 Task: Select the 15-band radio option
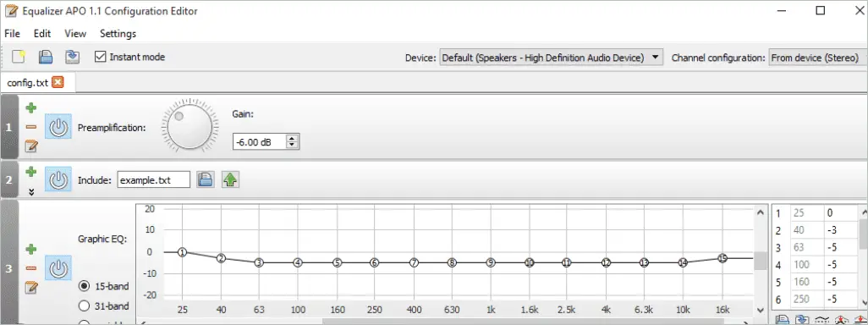point(84,286)
